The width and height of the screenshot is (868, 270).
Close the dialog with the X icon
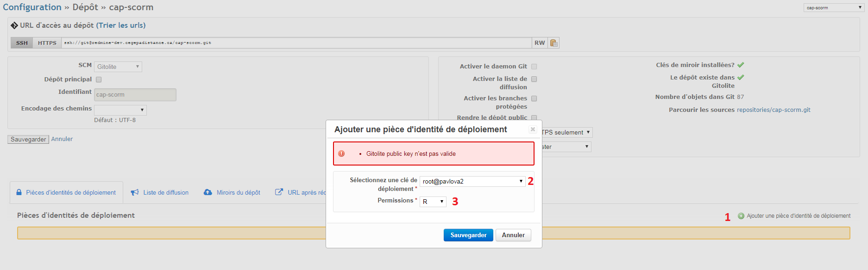point(533,129)
